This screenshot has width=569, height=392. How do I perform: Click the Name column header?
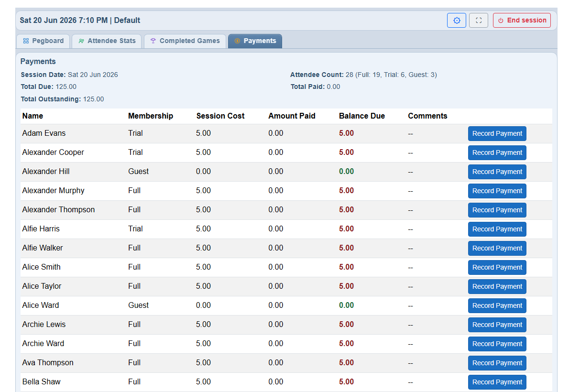click(x=33, y=116)
